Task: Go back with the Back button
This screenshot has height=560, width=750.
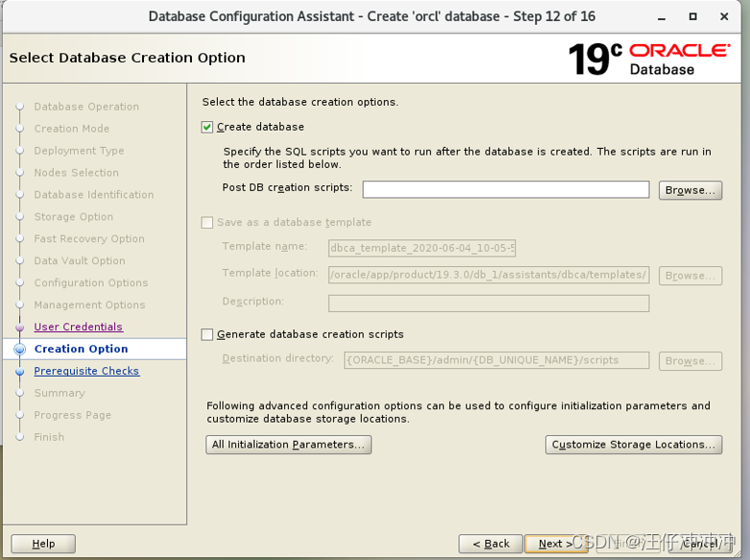Action: click(x=491, y=544)
